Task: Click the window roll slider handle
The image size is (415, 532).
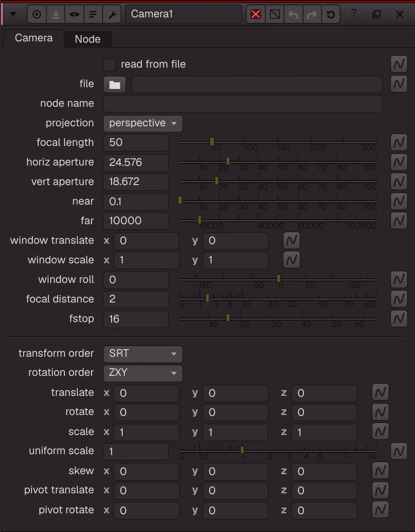Action: [279, 278]
